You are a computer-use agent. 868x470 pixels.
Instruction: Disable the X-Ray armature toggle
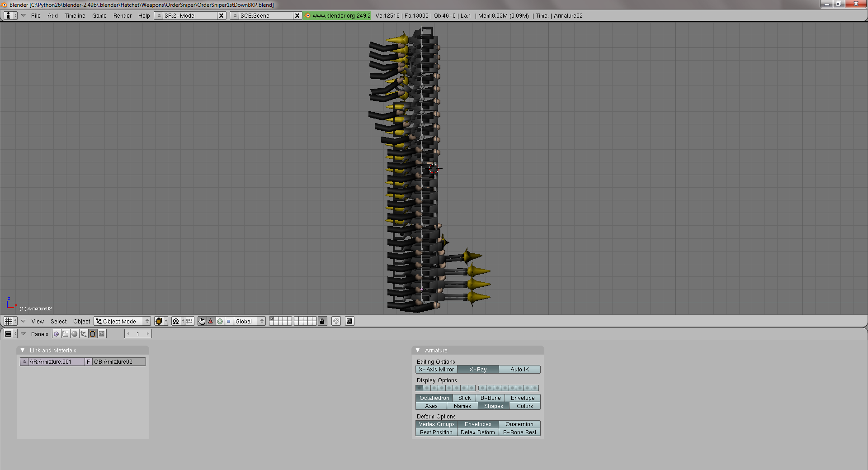click(478, 370)
